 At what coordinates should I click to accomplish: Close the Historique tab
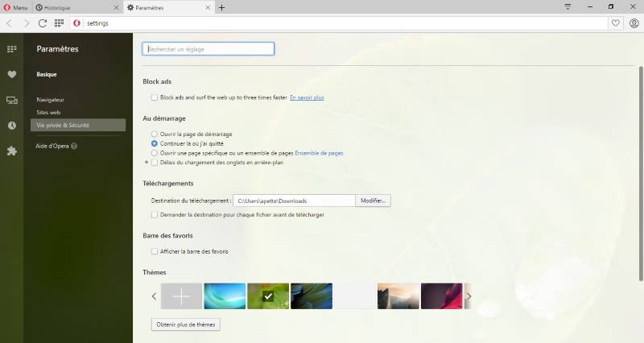(x=116, y=7)
